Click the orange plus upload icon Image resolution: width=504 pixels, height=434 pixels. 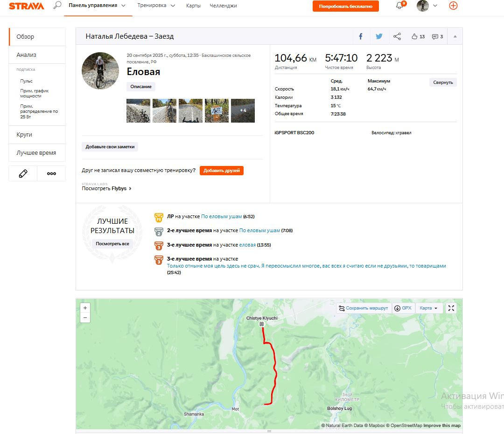pos(453,6)
